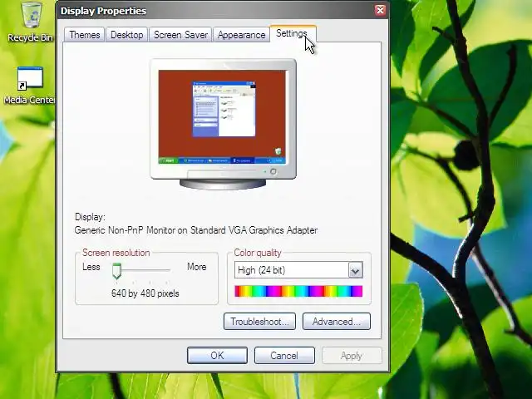The height and width of the screenshot is (399, 532).
Task: Select the Settings tab
Action: click(293, 33)
